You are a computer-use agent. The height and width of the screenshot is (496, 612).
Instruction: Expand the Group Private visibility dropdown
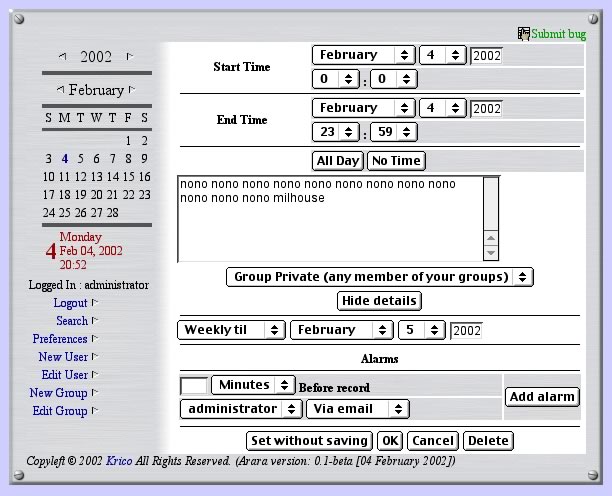379,277
